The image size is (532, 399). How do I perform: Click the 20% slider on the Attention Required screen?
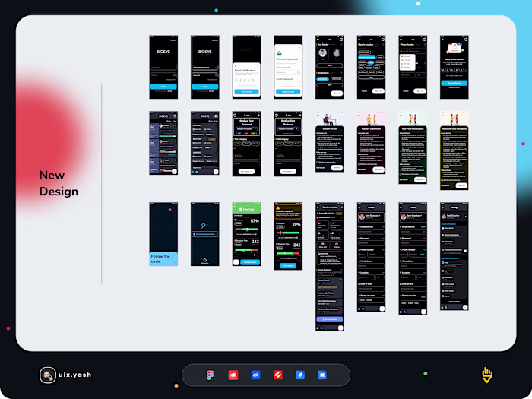288,233
